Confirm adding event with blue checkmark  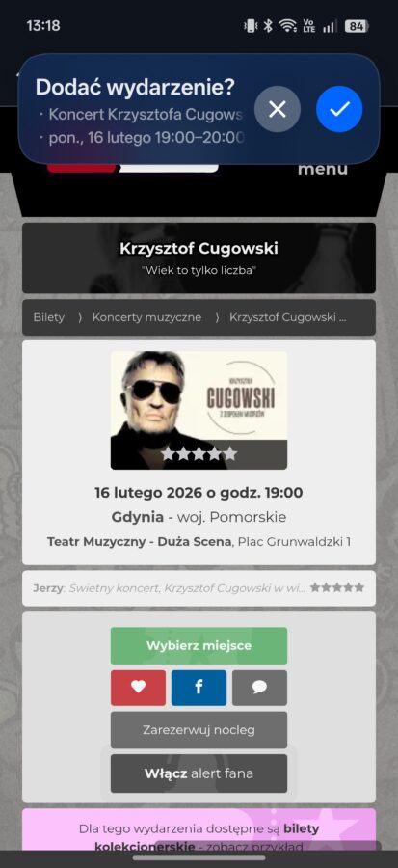[x=339, y=109]
